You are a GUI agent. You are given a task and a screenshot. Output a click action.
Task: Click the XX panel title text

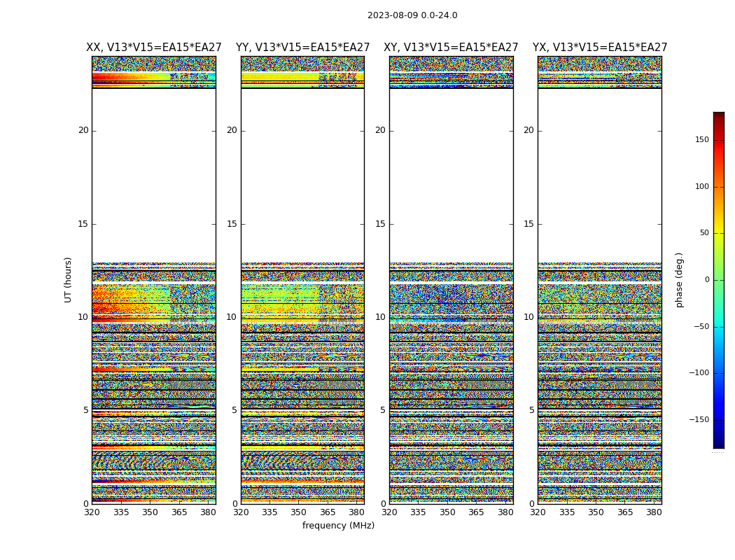click(x=154, y=48)
